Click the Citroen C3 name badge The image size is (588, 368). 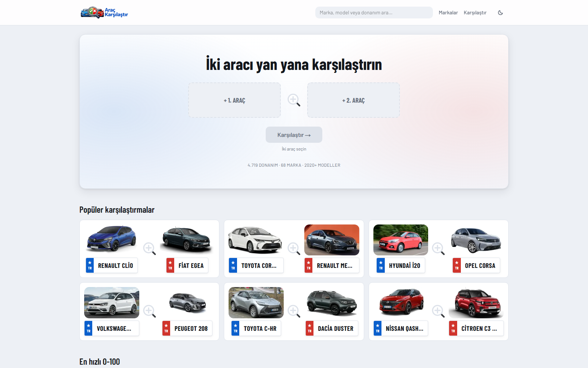click(x=476, y=328)
